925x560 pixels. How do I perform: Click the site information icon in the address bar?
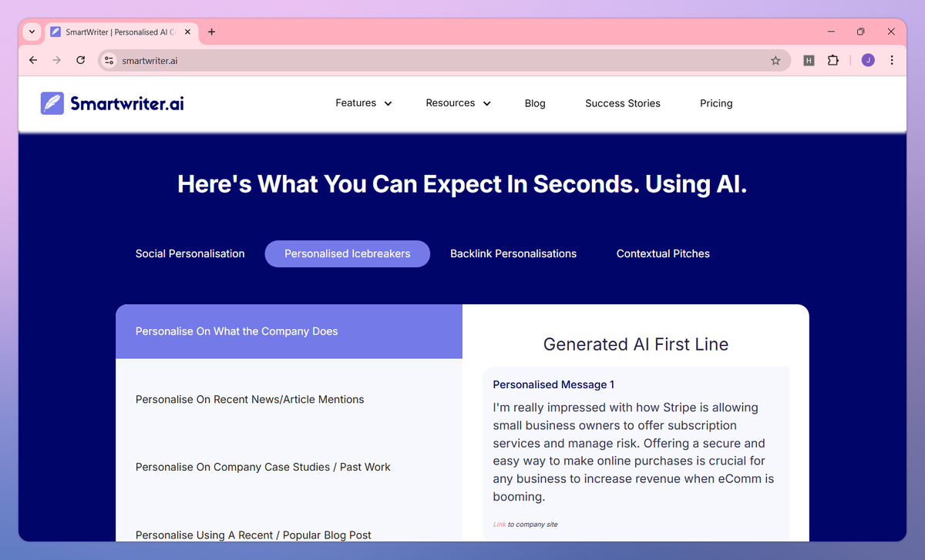108,59
